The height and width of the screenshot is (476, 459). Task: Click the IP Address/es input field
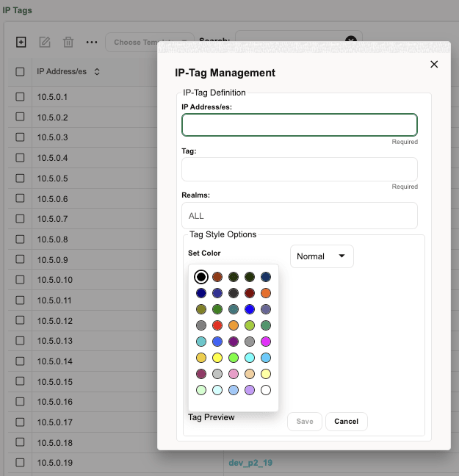coord(300,125)
